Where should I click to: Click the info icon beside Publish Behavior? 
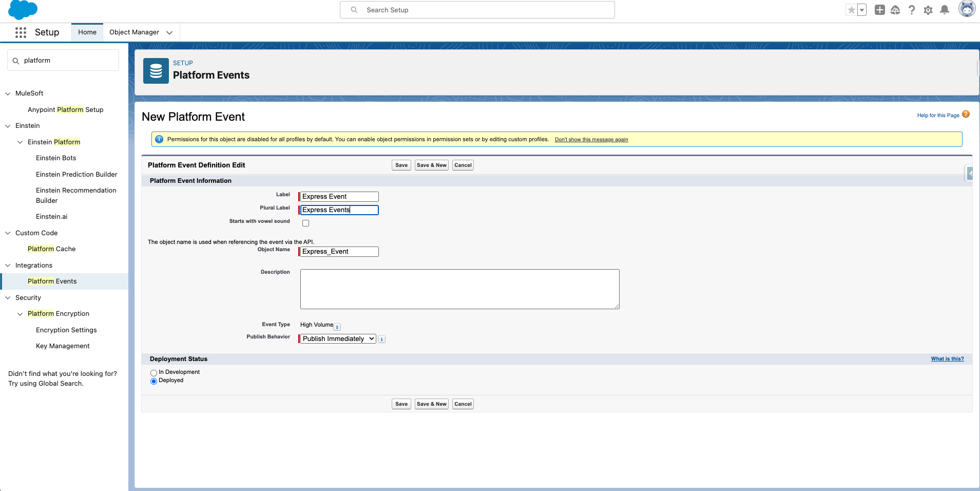(x=382, y=339)
